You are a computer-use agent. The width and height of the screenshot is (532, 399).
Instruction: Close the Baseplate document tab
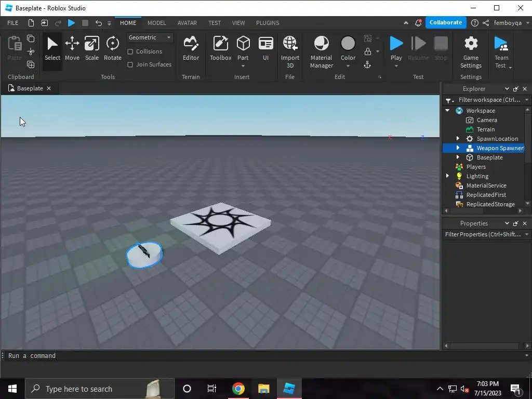click(49, 88)
